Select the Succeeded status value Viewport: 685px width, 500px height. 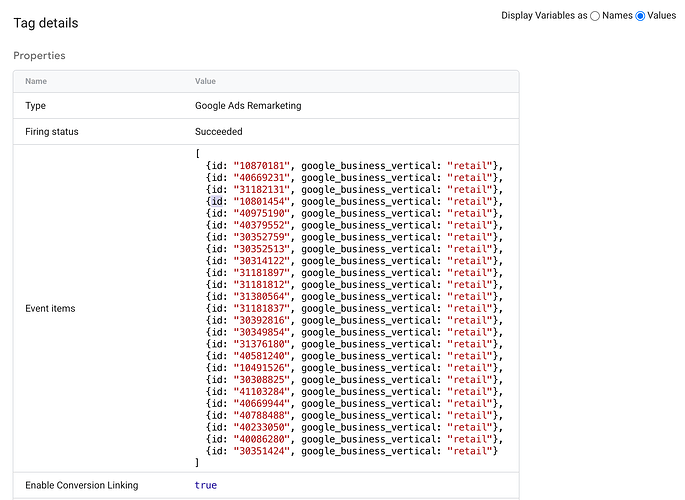tap(218, 131)
